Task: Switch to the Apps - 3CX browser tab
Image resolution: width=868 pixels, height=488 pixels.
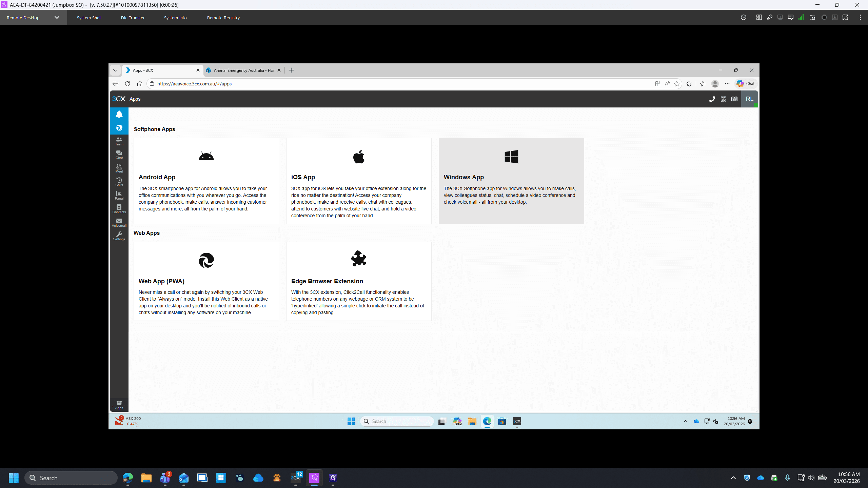Action: pos(162,70)
